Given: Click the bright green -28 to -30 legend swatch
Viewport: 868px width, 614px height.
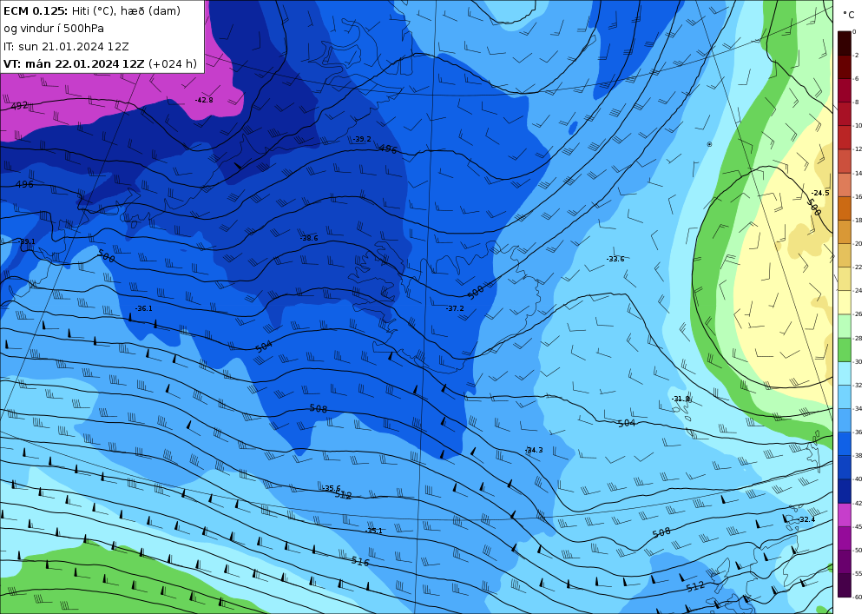Looking at the screenshot, I should click(x=845, y=350).
